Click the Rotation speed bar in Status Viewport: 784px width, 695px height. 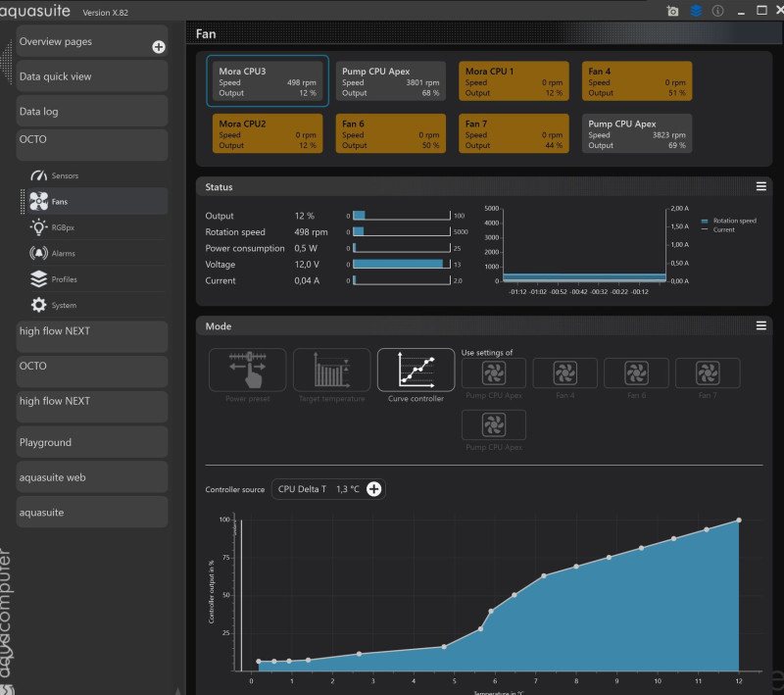[x=402, y=232]
